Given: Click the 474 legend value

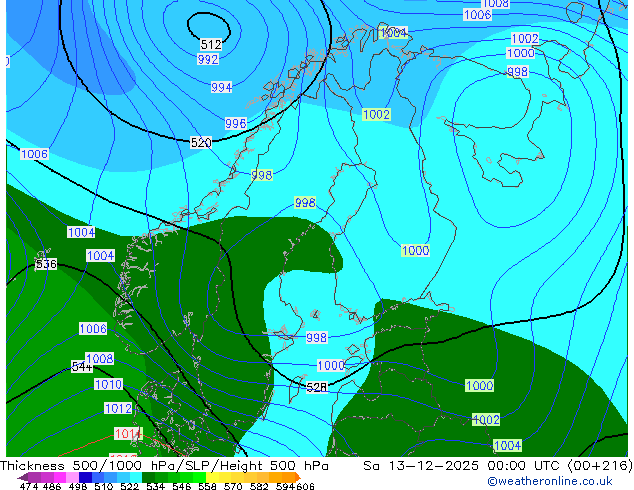Looking at the screenshot, I should (x=29, y=486).
